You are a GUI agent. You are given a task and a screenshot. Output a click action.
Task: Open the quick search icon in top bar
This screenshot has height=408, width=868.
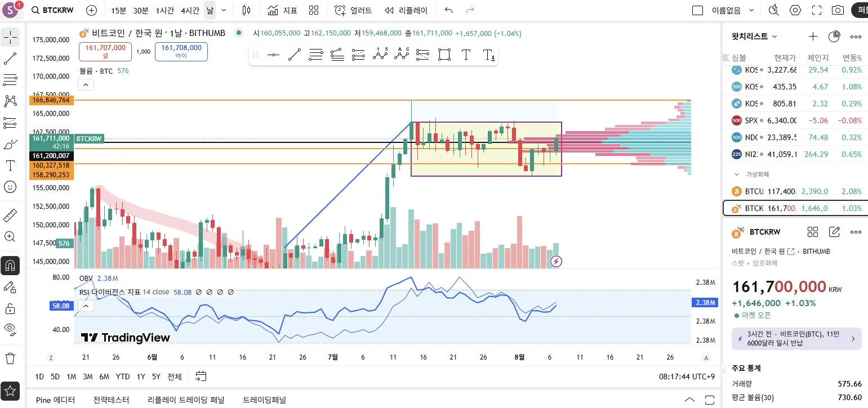tap(773, 10)
